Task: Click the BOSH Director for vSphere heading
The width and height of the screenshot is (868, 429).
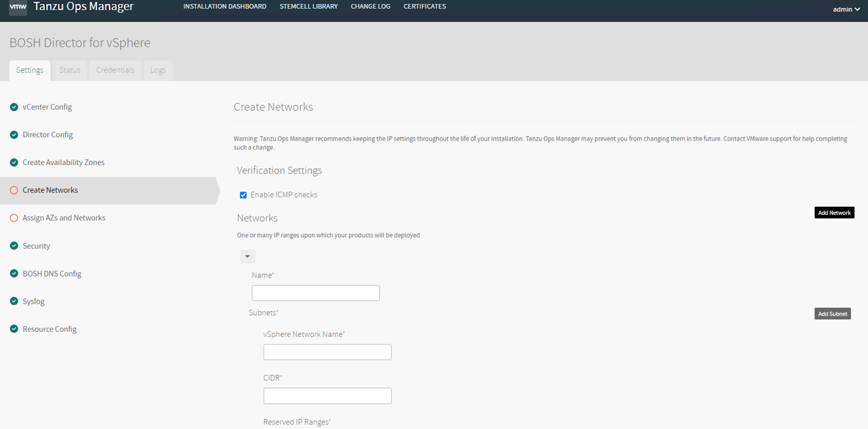Action: (x=80, y=42)
